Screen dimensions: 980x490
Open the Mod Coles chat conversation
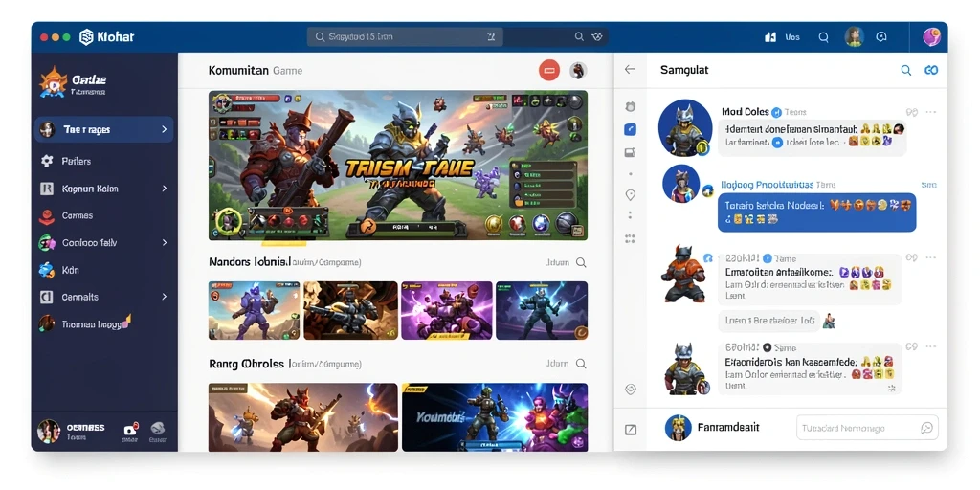(x=798, y=127)
